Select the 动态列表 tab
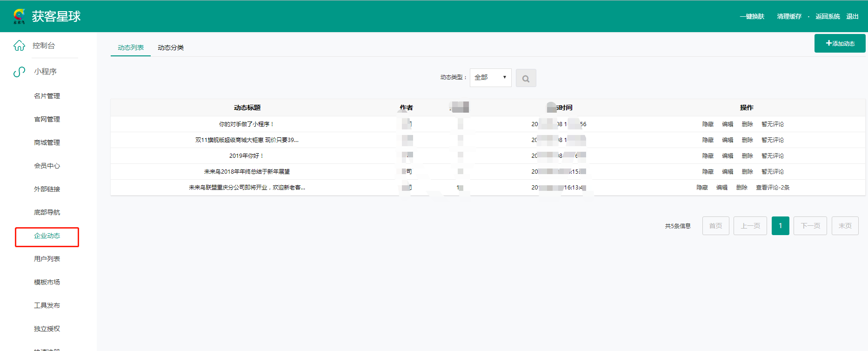Viewport: 868px width, 351px height. coord(131,47)
